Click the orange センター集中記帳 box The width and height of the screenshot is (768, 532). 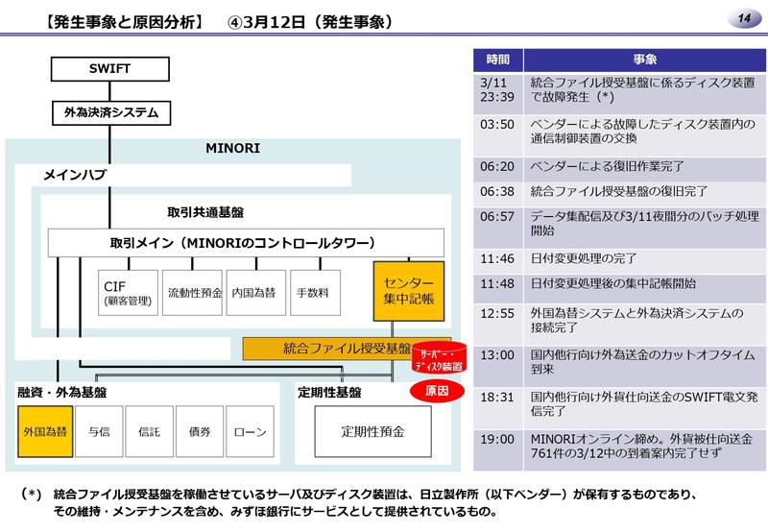(x=409, y=291)
